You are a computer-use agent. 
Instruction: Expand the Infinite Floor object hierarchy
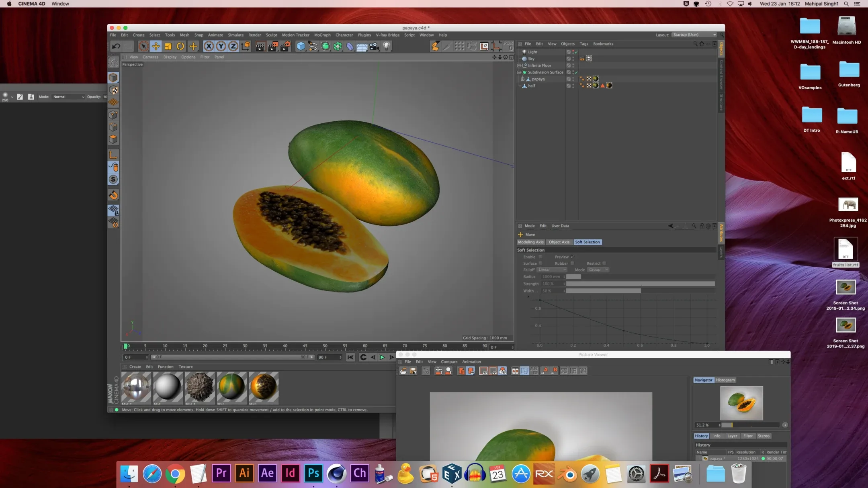pyautogui.click(x=519, y=65)
